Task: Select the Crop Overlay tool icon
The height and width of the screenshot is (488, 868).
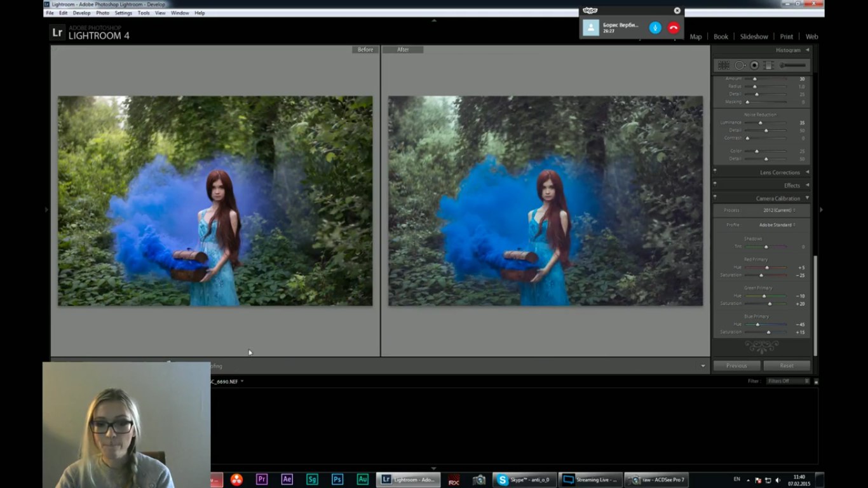Action: tap(723, 65)
